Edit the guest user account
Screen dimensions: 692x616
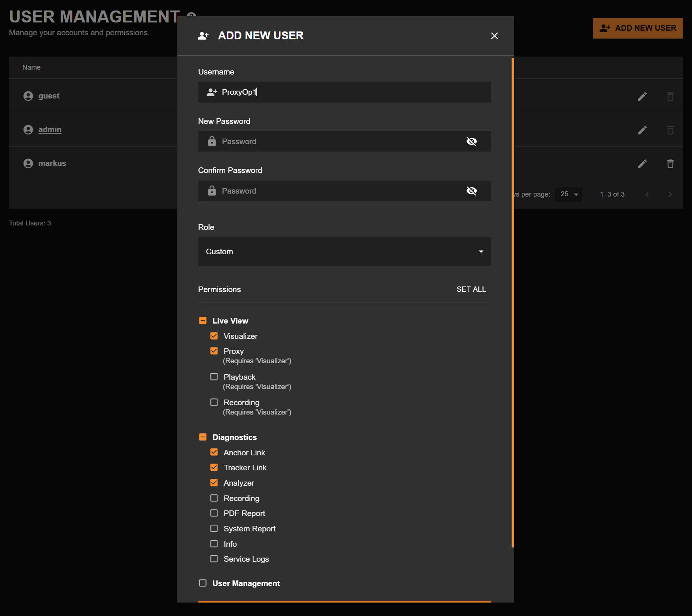[x=643, y=96]
